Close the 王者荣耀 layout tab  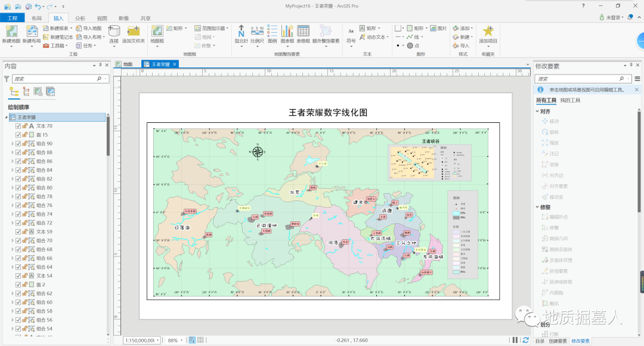175,64
